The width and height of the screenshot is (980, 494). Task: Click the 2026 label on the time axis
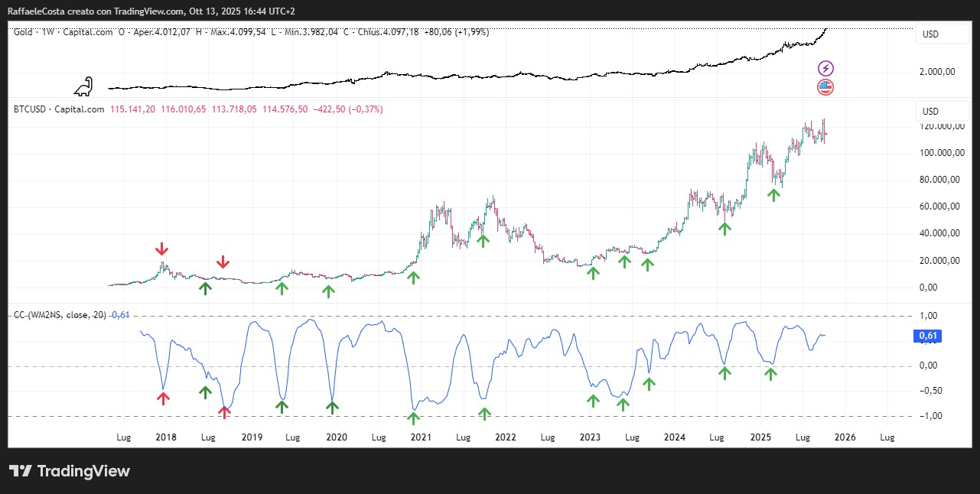click(x=845, y=437)
